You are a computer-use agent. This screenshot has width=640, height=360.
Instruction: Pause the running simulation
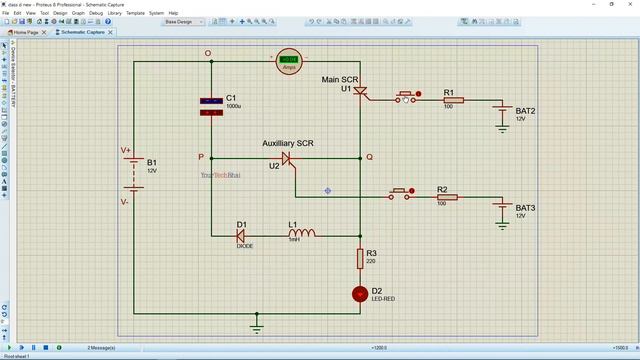[x=33, y=348]
